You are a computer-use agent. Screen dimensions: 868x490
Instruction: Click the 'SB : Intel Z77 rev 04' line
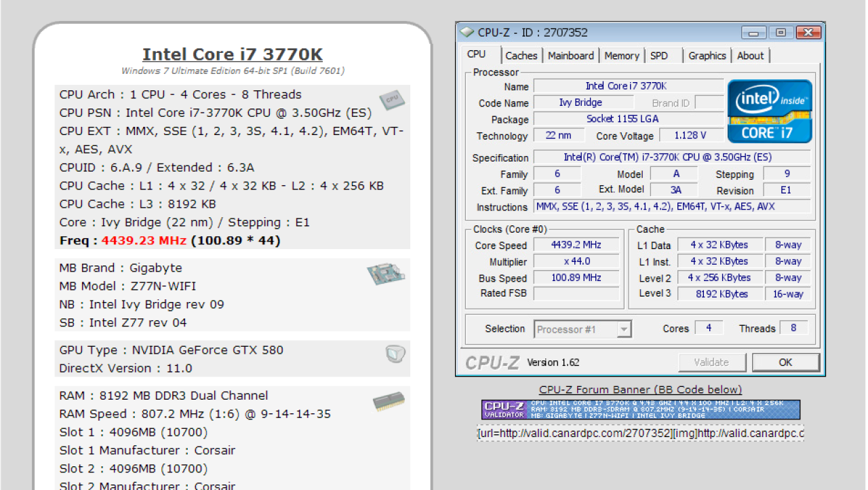coord(123,323)
